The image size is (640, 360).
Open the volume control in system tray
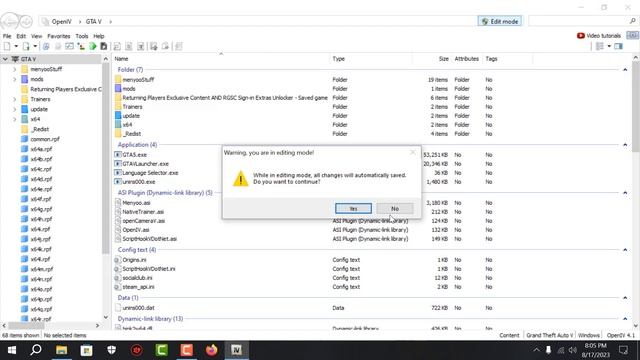(x=573, y=350)
